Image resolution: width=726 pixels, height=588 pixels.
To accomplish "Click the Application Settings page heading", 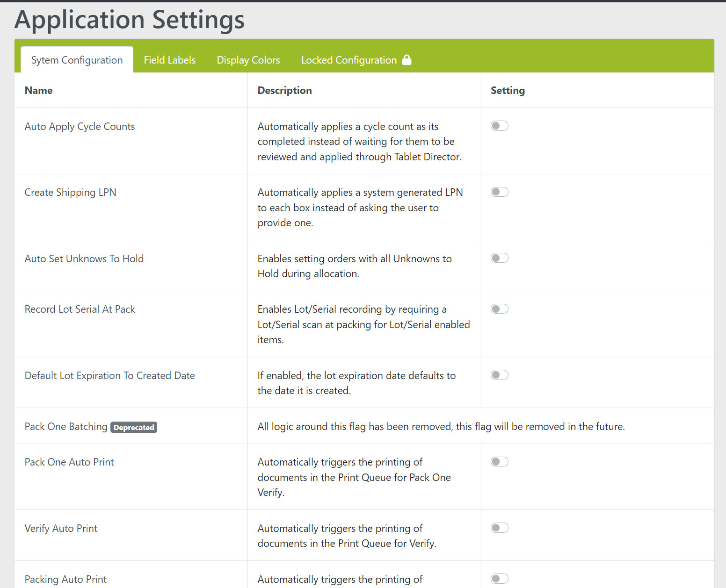I will pos(130,20).
